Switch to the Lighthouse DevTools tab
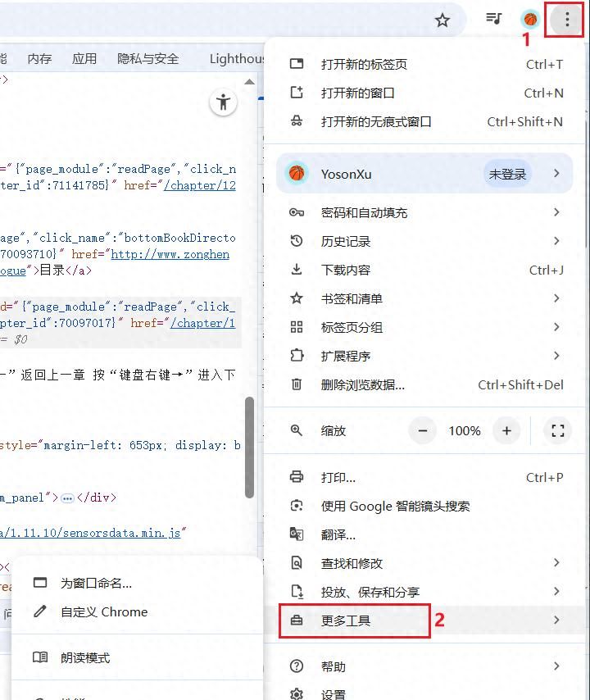 (x=237, y=58)
